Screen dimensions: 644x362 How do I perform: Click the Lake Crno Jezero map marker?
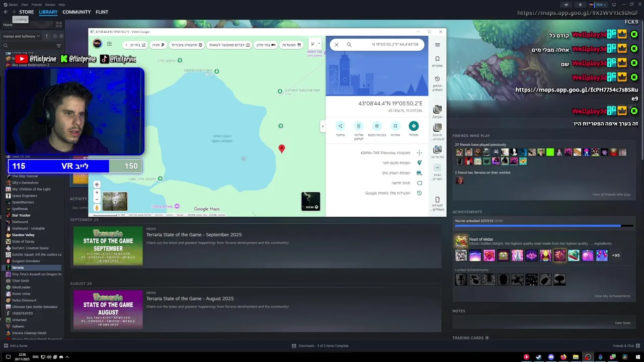click(x=160, y=178)
